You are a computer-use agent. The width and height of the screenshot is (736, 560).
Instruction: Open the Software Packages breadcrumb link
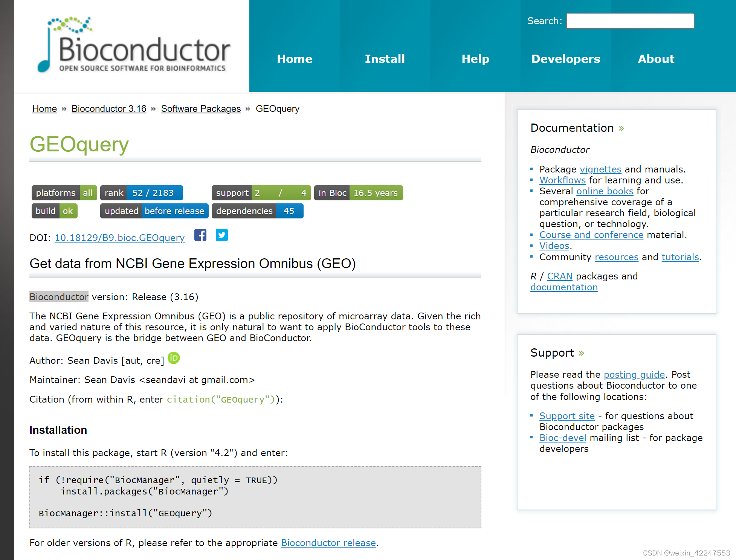201,109
